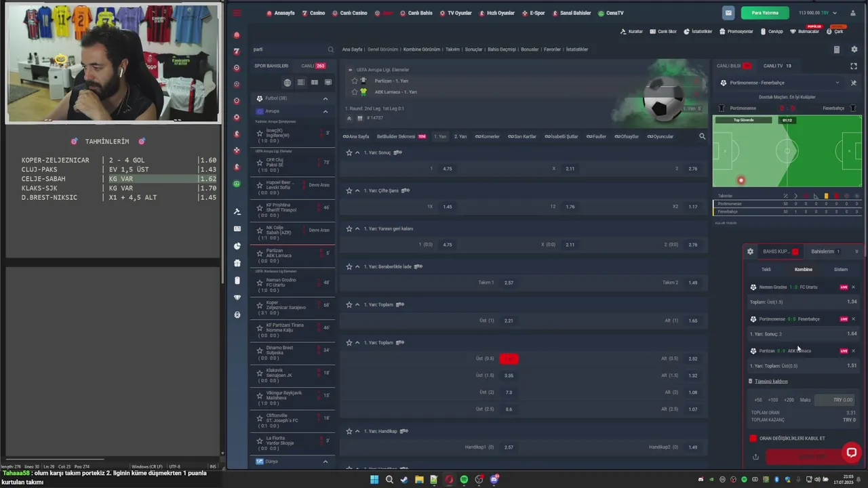Search markets with magnifier icon

702,136
